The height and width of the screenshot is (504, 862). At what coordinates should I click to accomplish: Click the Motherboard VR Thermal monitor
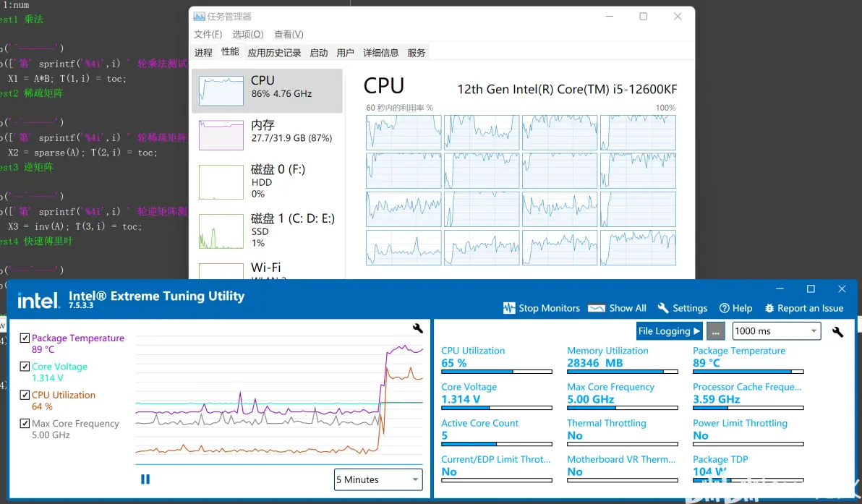(623, 469)
